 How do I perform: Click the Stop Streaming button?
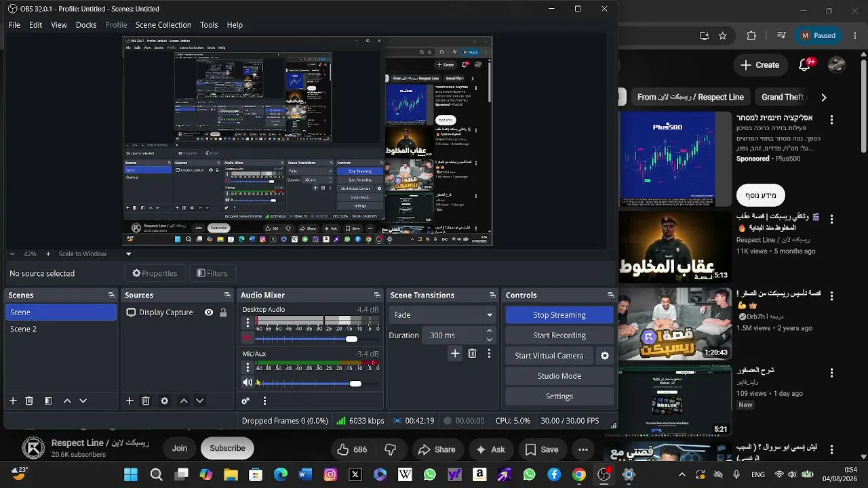(x=559, y=315)
